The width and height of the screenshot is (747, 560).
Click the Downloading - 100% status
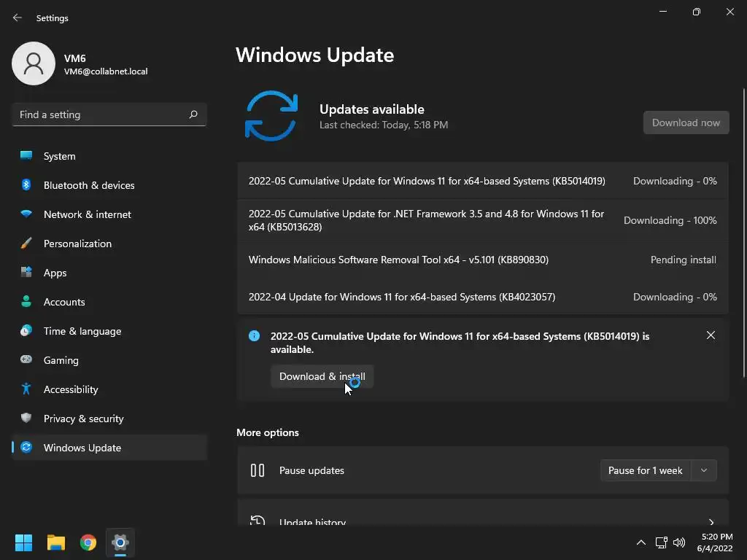point(670,220)
